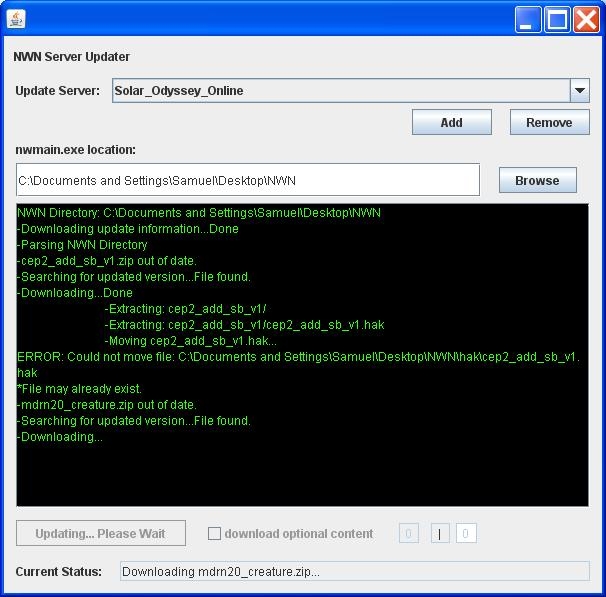Click the 'File may already exist' log line
This screenshot has width=606, height=597.
tap(80, 389)
